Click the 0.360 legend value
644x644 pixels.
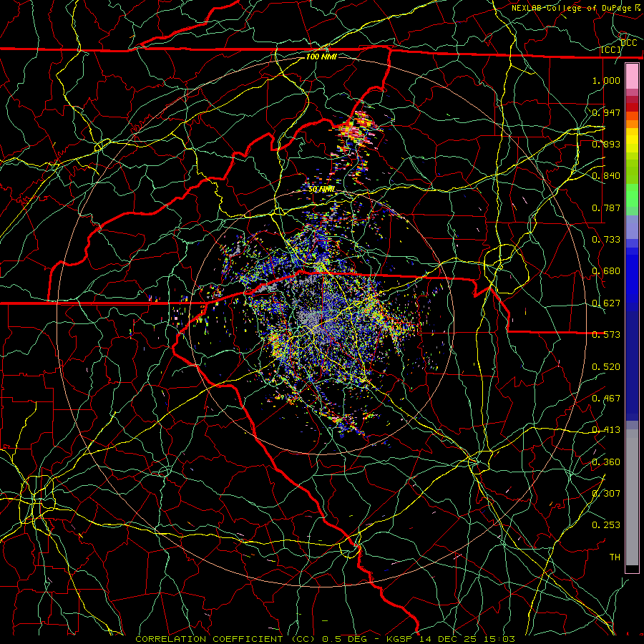[606, 462]
